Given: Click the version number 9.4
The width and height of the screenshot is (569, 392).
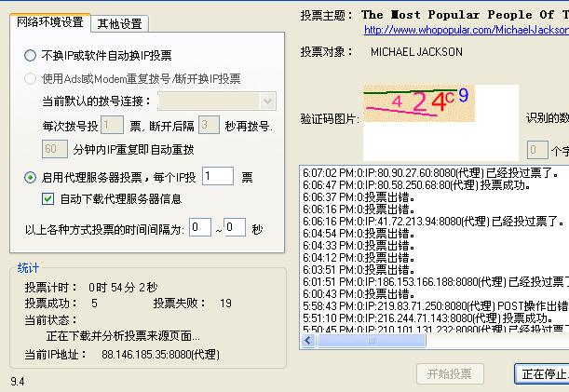Looking at the screenshot, I should click(x=18, y=382).
